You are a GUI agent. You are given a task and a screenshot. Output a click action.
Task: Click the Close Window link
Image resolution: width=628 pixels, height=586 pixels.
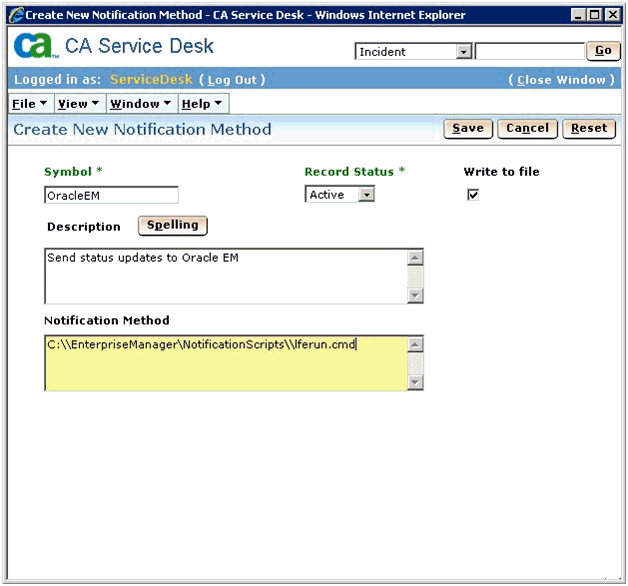click(x=561, y=80)
